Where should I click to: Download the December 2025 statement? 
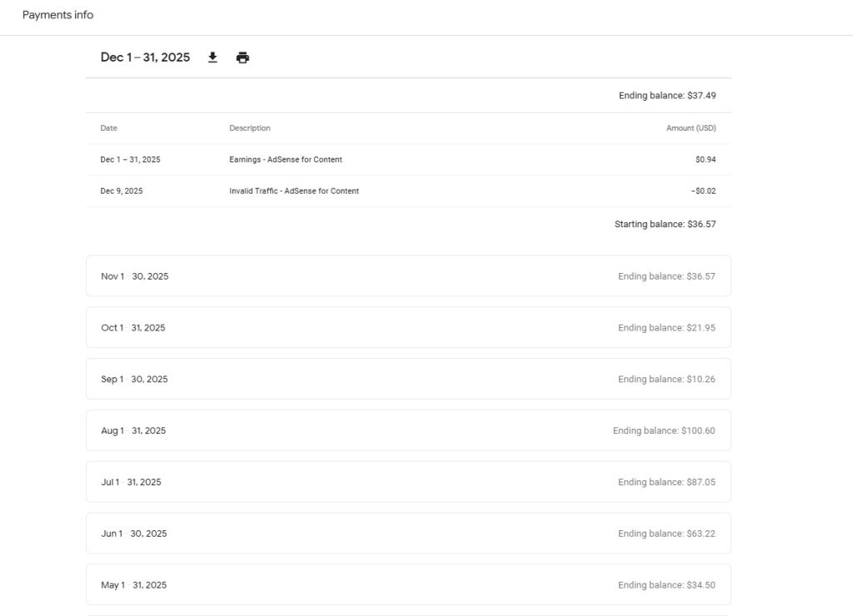212,57
